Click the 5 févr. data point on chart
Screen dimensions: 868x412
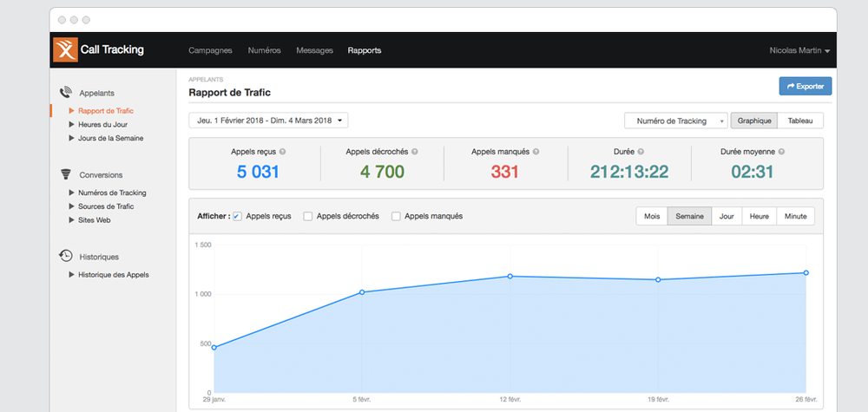click(x=362, y=292)
